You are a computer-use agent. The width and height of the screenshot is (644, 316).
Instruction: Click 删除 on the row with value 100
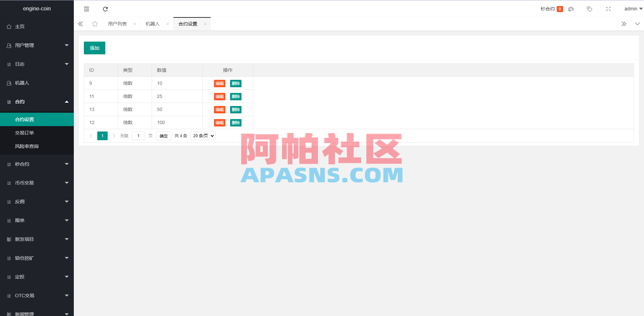[x=236, y=122]
